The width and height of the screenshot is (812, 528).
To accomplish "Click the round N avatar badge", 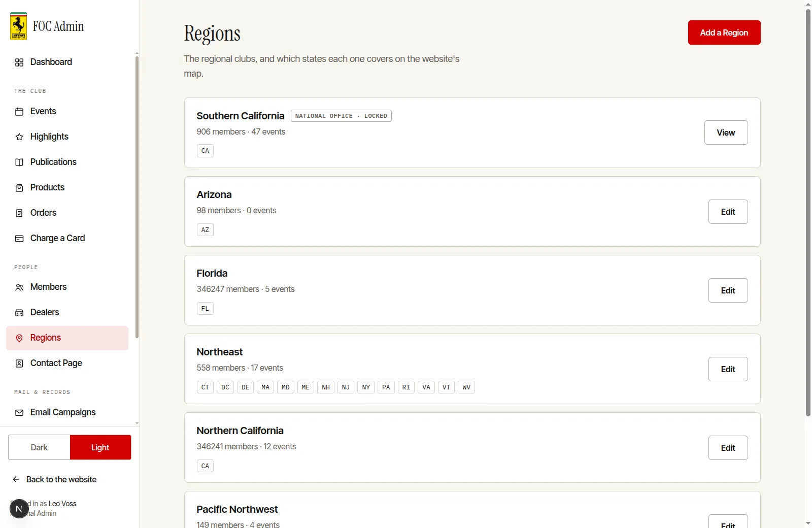I will [x=19, y=509].
